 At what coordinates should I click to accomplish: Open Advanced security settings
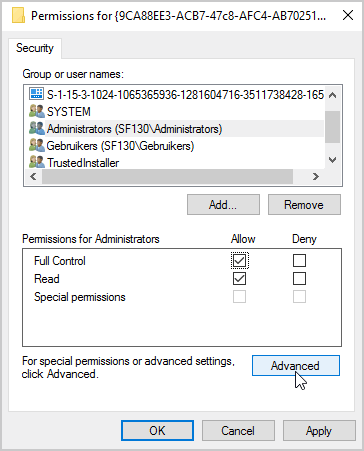click(296, 366)
